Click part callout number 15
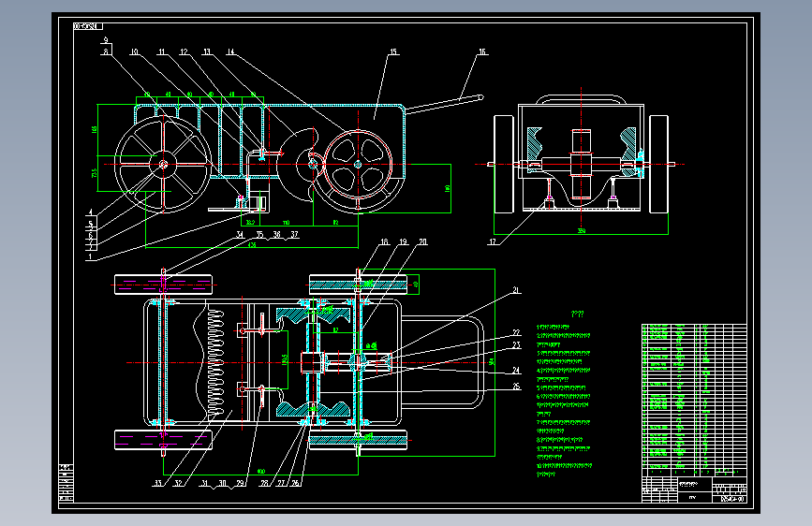The height and width of the screenshot is (526, 812). tap(393, 51)
